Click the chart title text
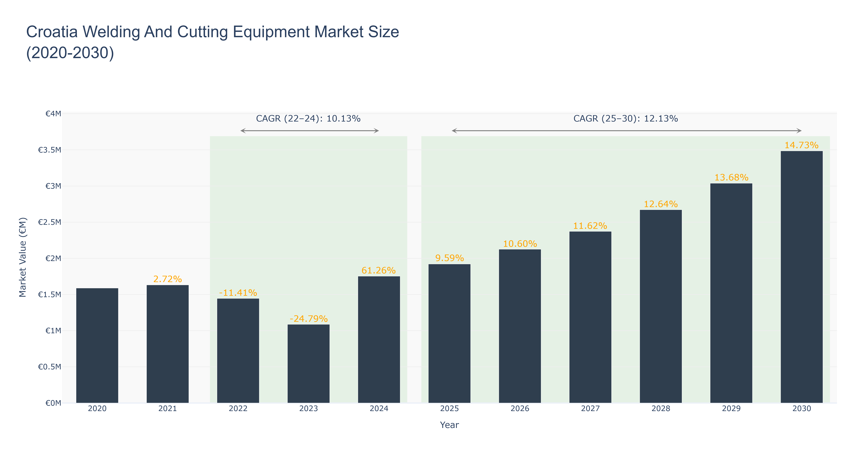 [x=213, y=42]
